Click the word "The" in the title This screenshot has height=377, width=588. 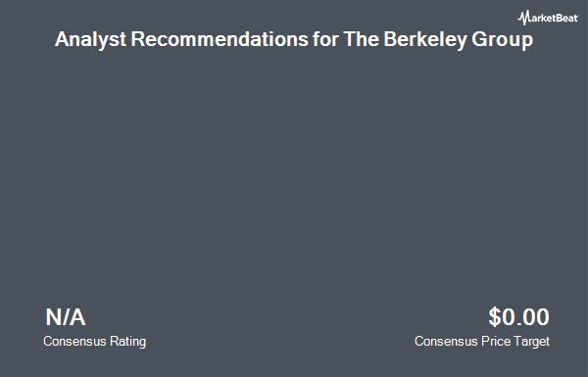pyautogui.click(x=361, y=39)
